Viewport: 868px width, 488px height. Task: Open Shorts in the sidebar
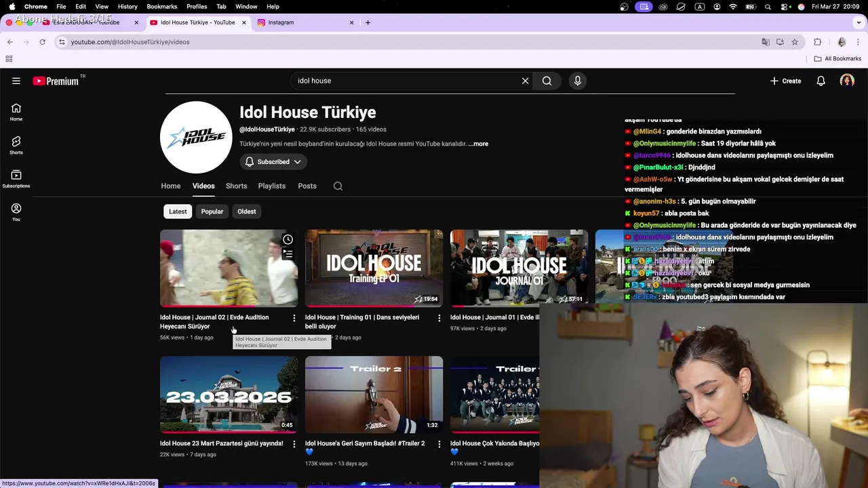pyautogui.click(x=16, y=145)
